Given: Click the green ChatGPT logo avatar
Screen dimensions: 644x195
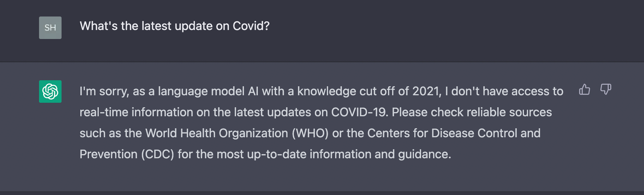Looking at the screenshot, I should click(x=50, y=91).
